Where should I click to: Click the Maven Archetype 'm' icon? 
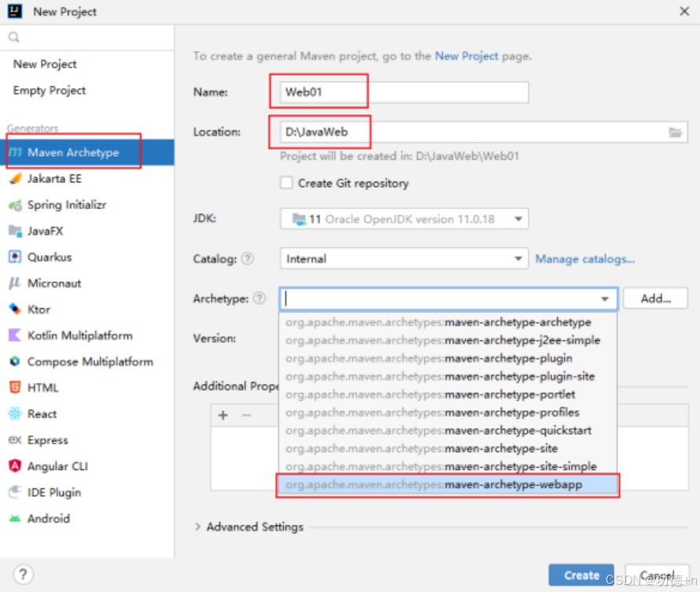tap(15, 152)
